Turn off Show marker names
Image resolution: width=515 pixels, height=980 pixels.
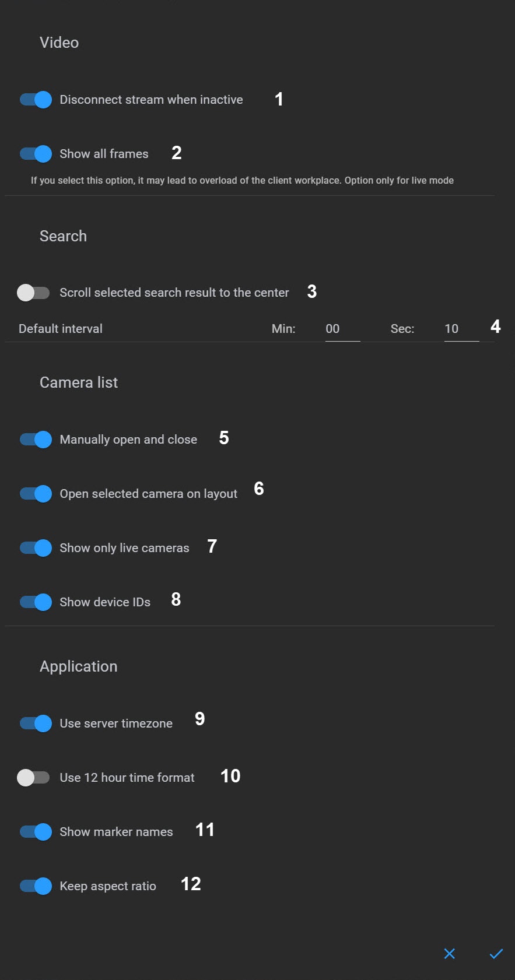coord(36,832)
